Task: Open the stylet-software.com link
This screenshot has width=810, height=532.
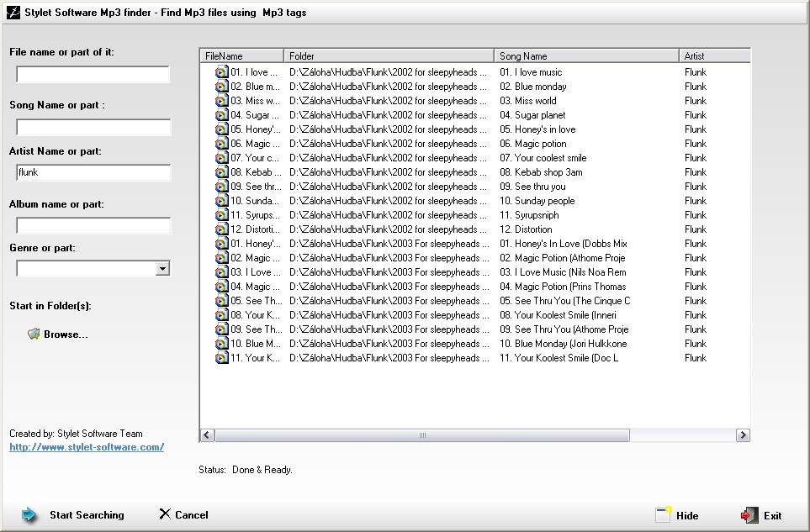Action: [87, 447]
